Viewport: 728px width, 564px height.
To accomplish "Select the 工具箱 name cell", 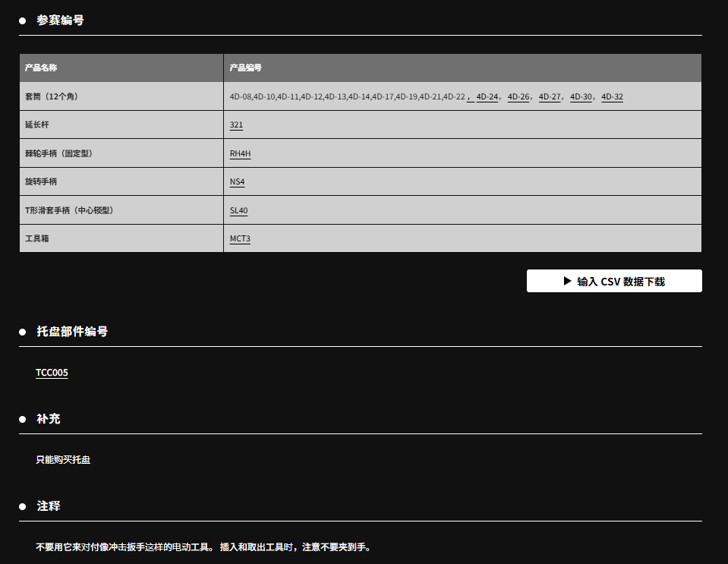I will click(37, 239).
